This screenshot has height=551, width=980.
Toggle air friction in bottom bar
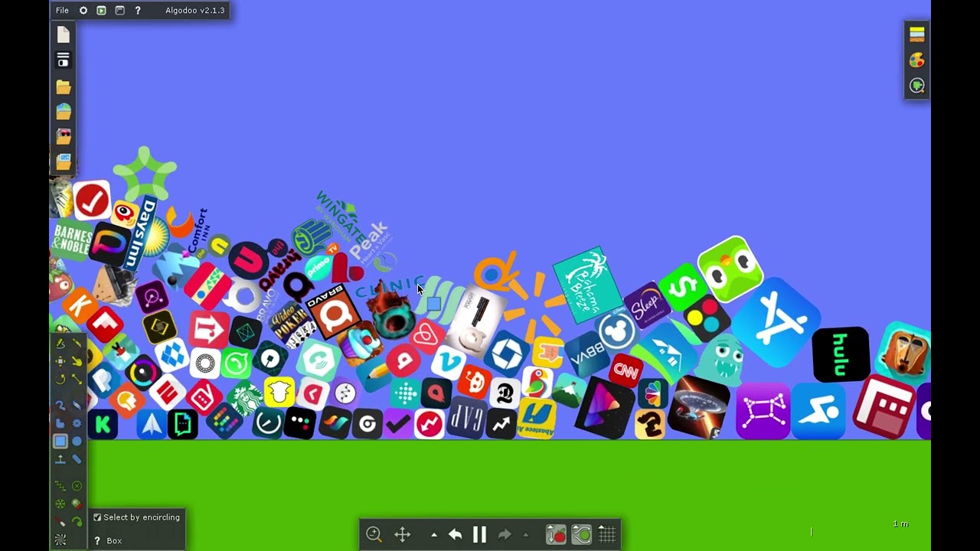(x=582, y=534)
